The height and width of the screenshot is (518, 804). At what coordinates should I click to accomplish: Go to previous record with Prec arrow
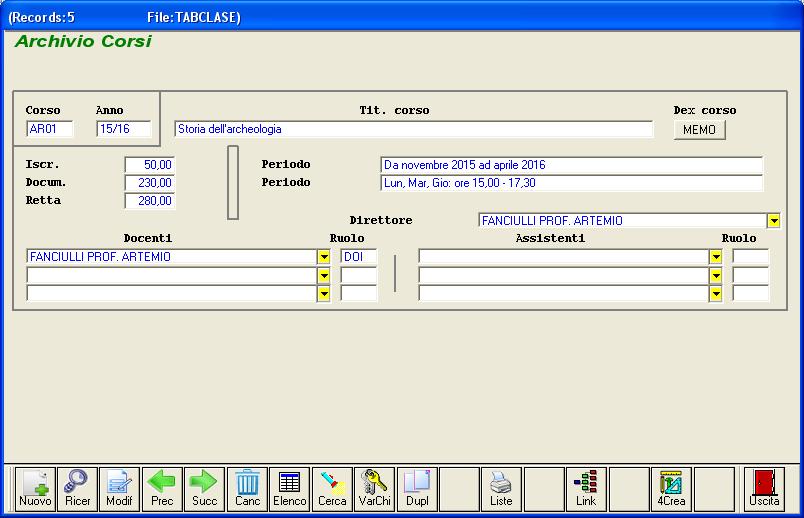point(162,489)
